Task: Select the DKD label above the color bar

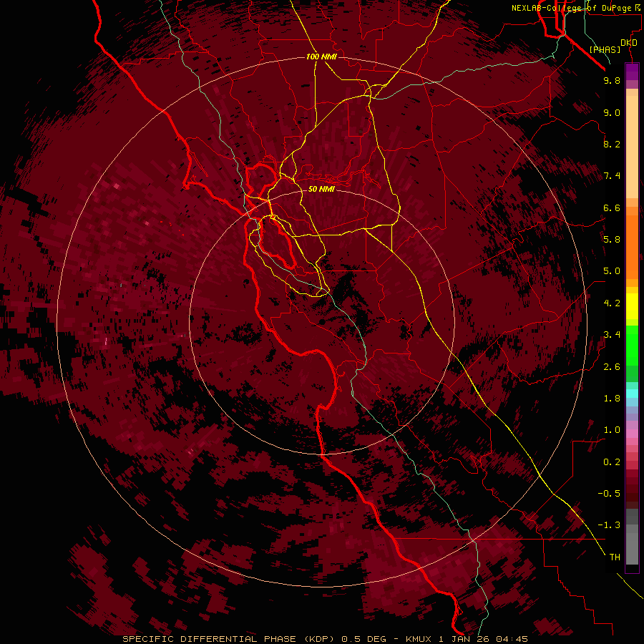Action: click(628, 43)
